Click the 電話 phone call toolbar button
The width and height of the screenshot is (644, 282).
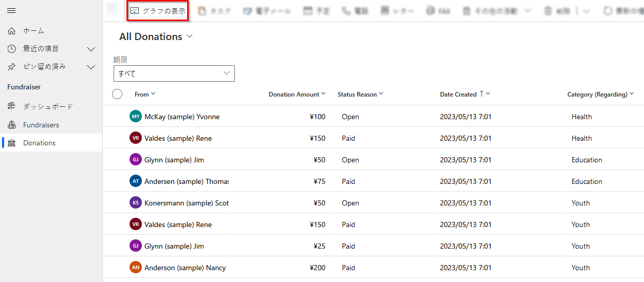tap(356, 11)
